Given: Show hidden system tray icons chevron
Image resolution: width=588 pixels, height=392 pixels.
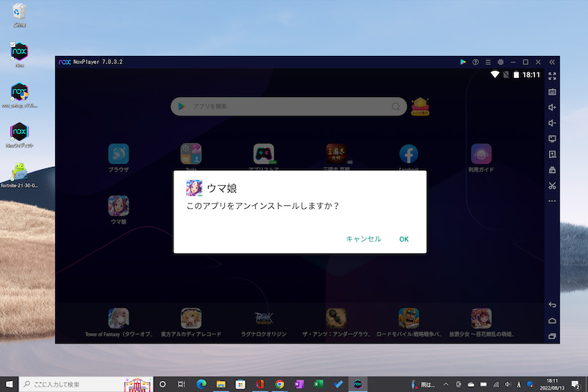Looking at the screenshot, I should tap(447, 384).
